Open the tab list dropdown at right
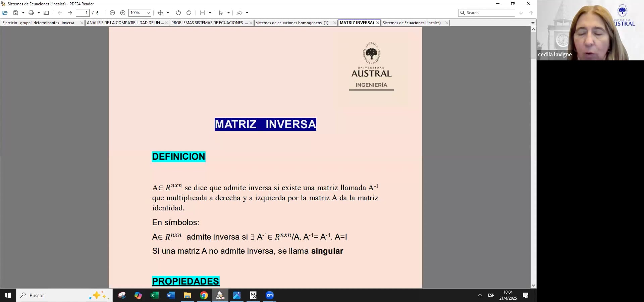Screen dimensions: 644x302 tap(533, 22)
